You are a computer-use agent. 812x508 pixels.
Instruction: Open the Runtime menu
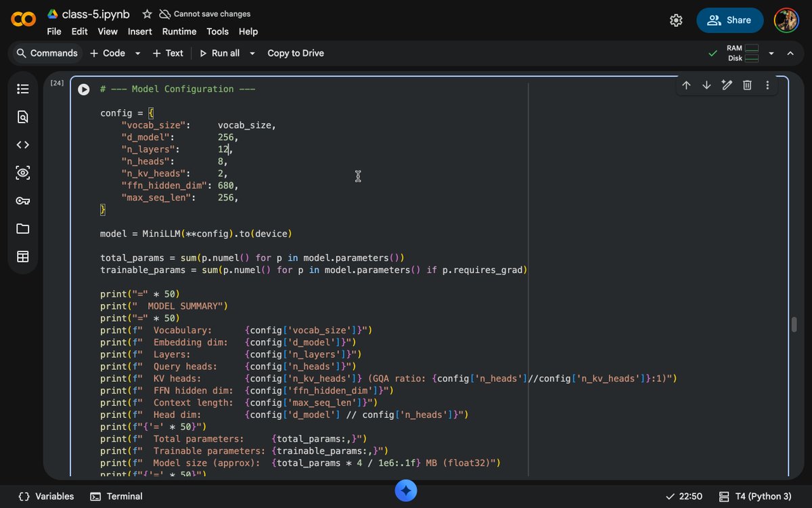[179, 31]
